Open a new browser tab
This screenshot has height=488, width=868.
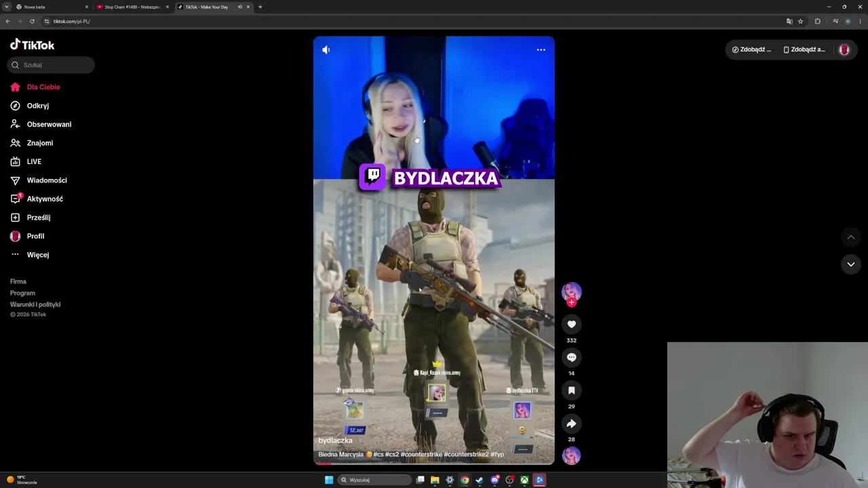260,7
